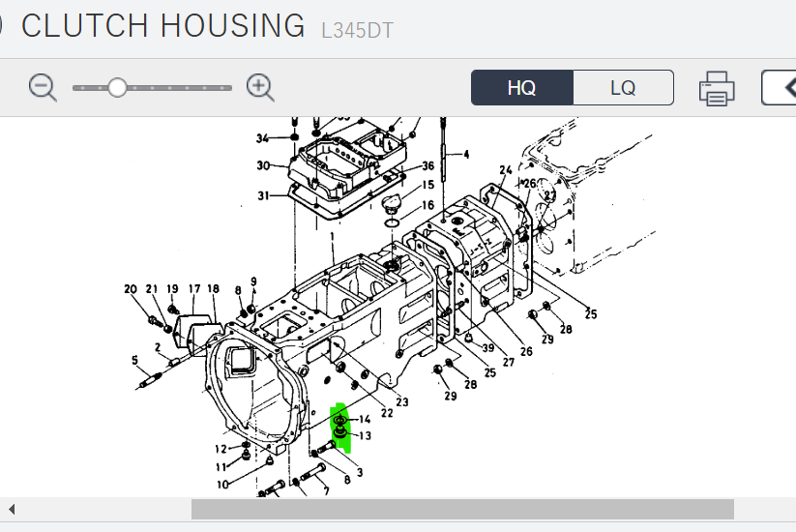Click part number 36 label

[x=427, y=166]
